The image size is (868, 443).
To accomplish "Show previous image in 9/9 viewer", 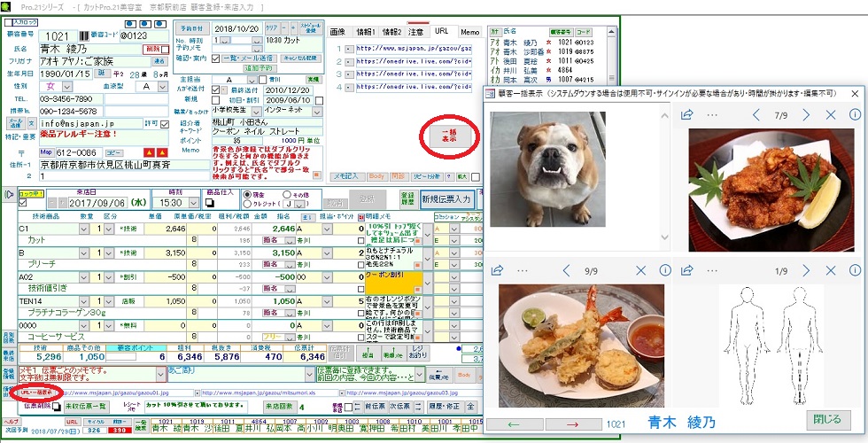I will pyautogui.click(x=566, y=270).
